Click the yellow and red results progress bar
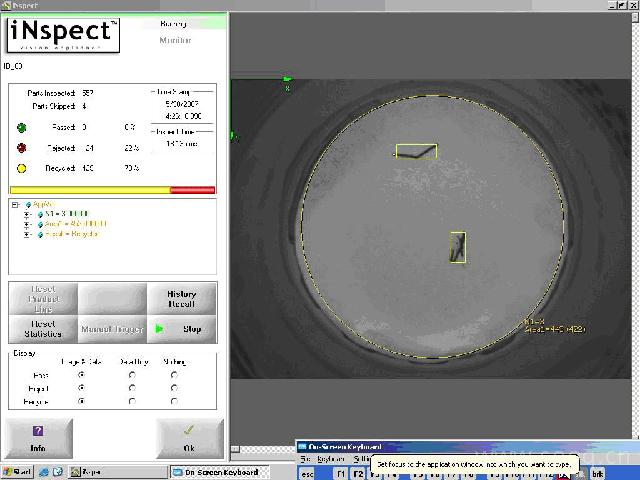Image resolution: width=640 pixels, height=480 pixels. tap(112, 189)
